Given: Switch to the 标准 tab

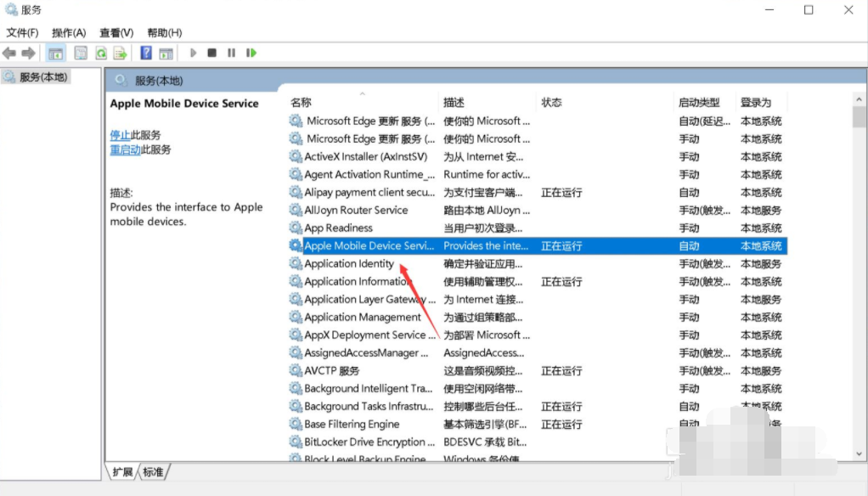Looking at the screenshot, I should 153,471.
